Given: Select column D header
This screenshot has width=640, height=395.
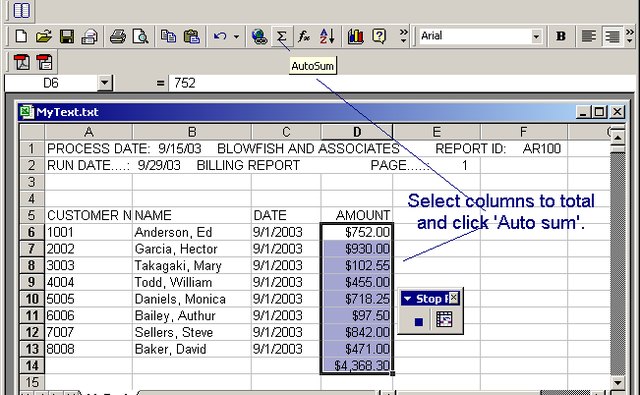Looking at the screenshot, I should click(x=357, y=132).
